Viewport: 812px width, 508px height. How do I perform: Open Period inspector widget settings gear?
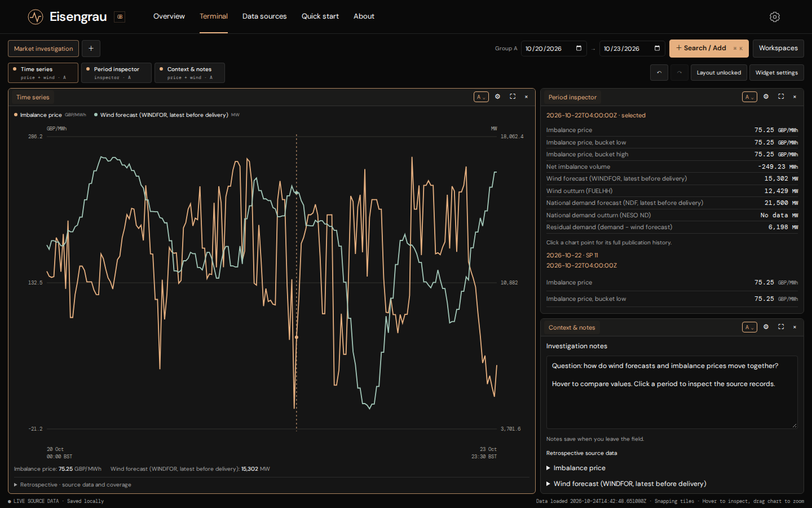766,97
